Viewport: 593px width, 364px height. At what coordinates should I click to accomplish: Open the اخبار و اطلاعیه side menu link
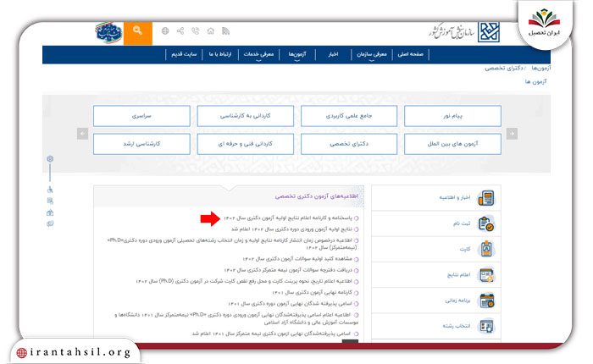click(455, 198)
